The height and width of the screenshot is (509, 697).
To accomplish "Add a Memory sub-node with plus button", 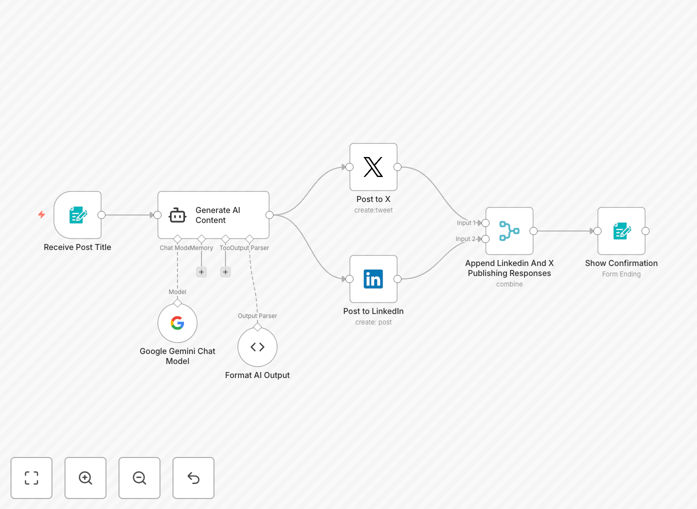I will point(201,272).
